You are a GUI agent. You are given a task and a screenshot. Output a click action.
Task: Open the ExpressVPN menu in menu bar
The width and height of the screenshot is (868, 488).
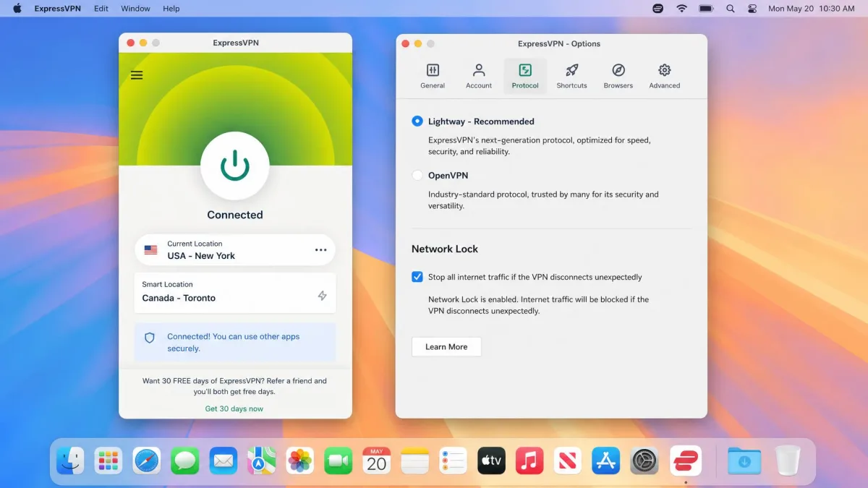tap(58, 9)
